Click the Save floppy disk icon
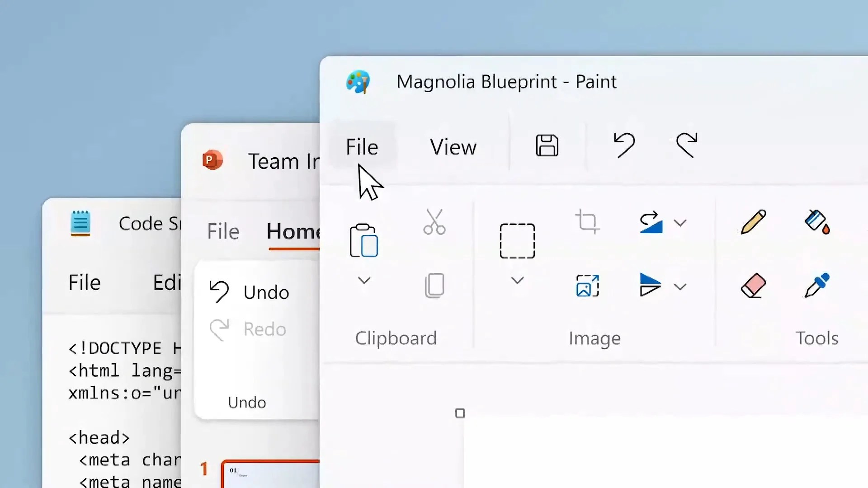This screenshot has height=488, width=868. [x=547, y=145]
